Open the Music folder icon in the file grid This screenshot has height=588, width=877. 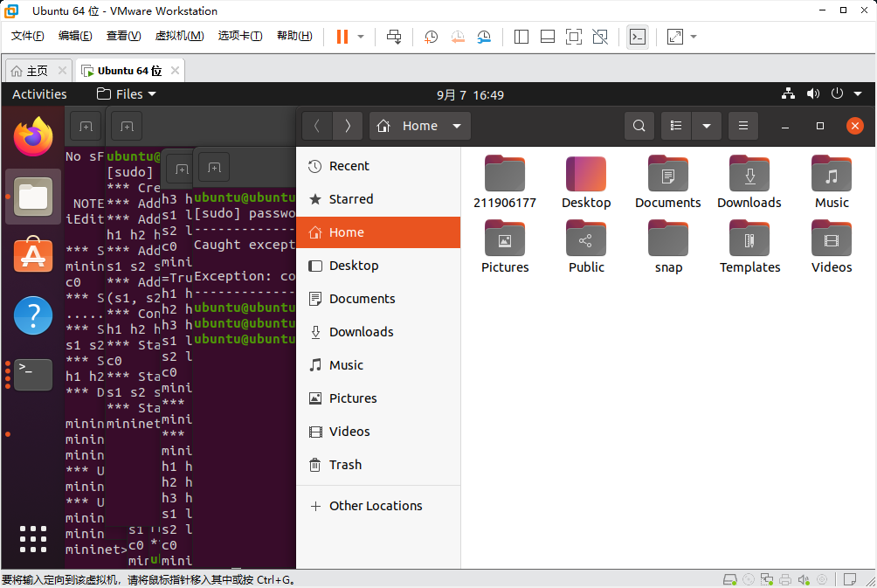(x=831, y=183)
